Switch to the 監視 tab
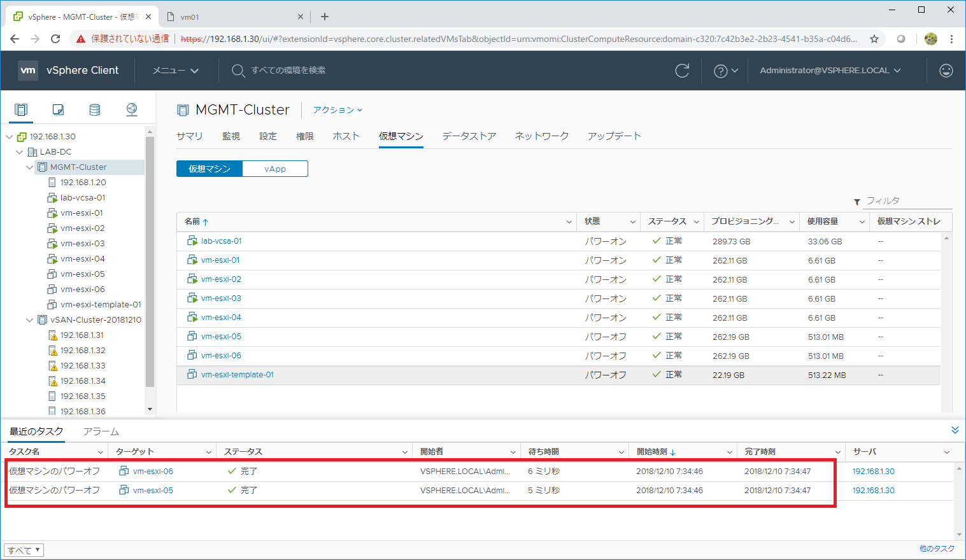This screenshot has width=966, height=560. [x=231, y=136]
